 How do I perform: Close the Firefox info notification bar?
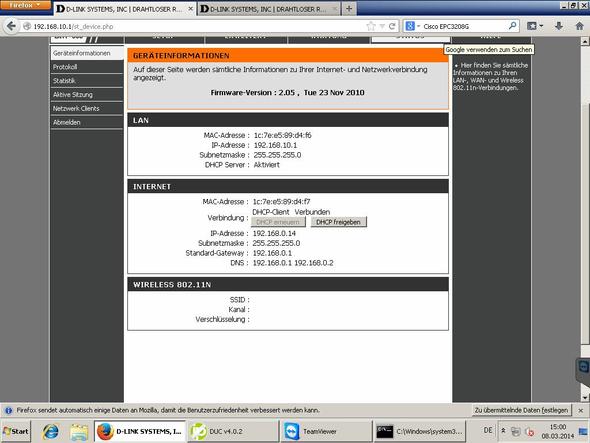581,410
